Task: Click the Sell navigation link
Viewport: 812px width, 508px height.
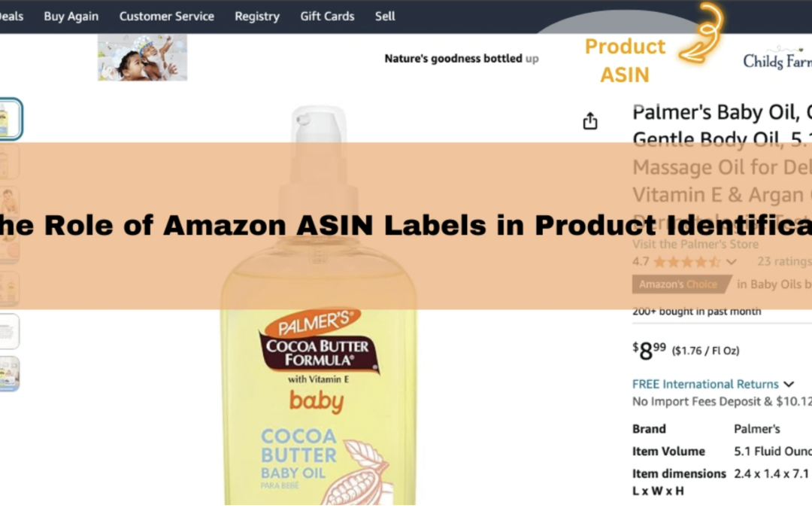Action: click(x=385, y=17)
